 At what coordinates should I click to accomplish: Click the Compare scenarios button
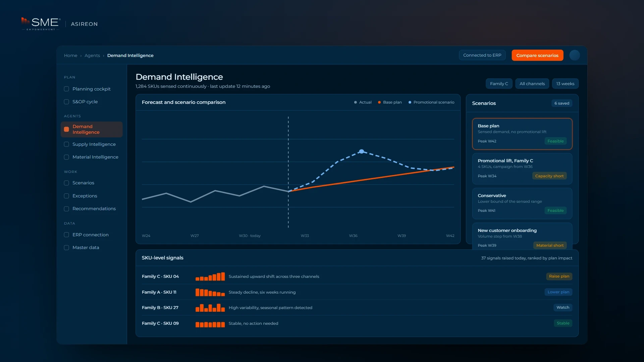[537, 55]
